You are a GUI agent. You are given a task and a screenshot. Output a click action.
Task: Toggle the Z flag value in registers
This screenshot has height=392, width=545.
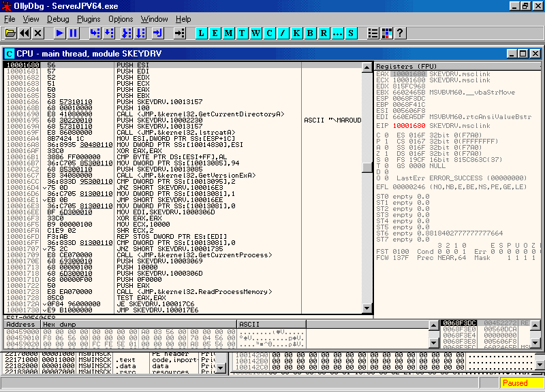coord(386,154)
